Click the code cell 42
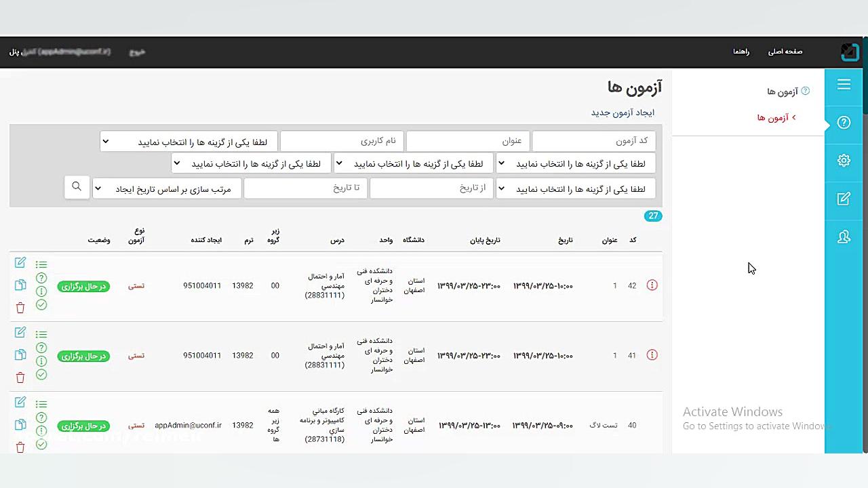The height and width of the screenshot is (488, 868). pyautogui.click(x=632, y=285)
